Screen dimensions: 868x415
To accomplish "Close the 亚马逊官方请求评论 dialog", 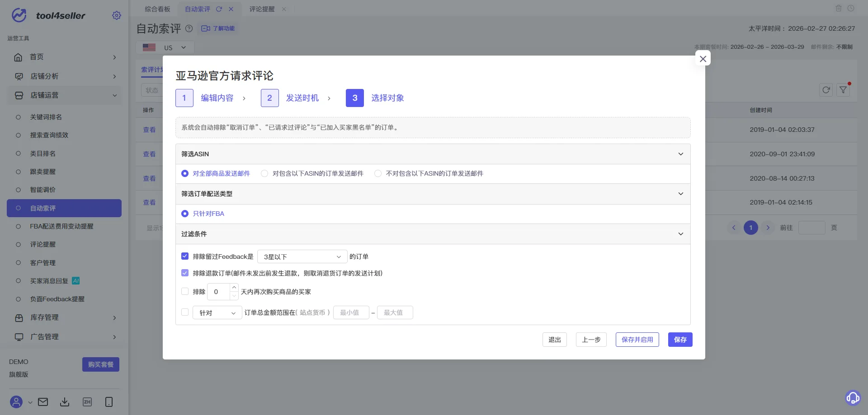I will click(x=703, y=59).
